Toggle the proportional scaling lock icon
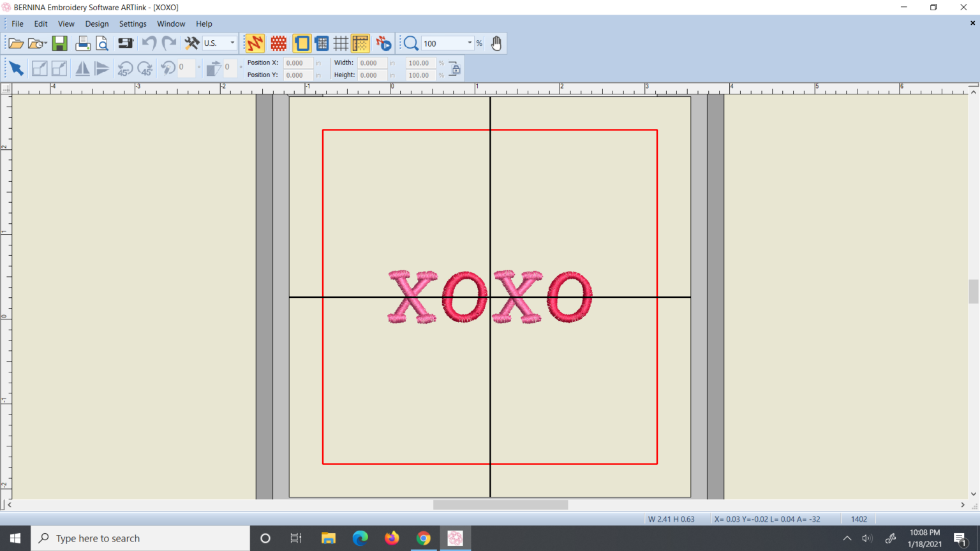Viewport: 980px width, 551px height. [x=454, y=68]
